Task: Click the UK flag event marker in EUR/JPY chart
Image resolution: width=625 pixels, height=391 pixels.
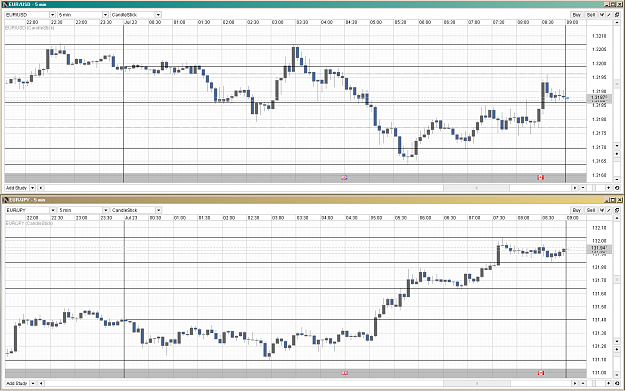Action: coord(345,373)
